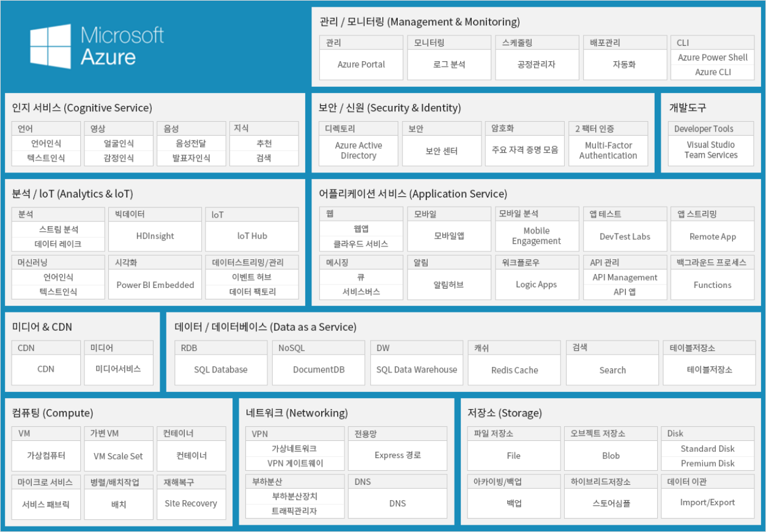Click the Microsoft Azure Windows logo
The height and width of the screenshot is (532, 766).
pos(51,46)
